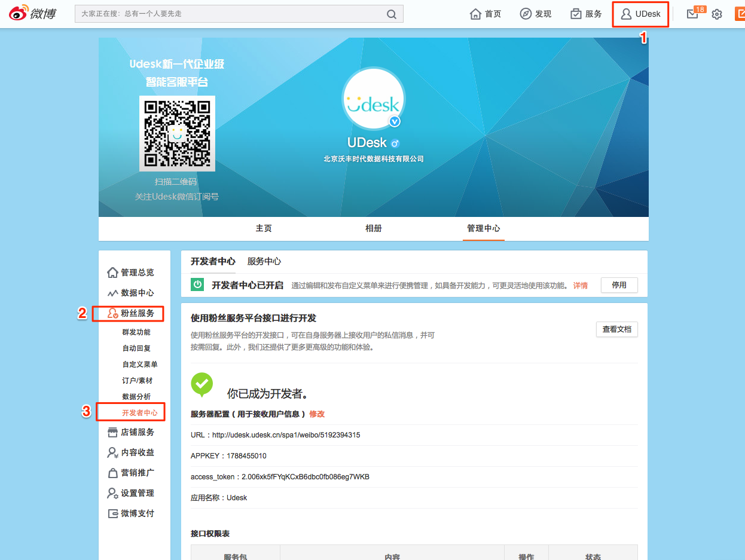The width and height of the screenshot is (745, 560).
Task: Select 自动回复 under 粉丝服务
Action: pos(136,348)
